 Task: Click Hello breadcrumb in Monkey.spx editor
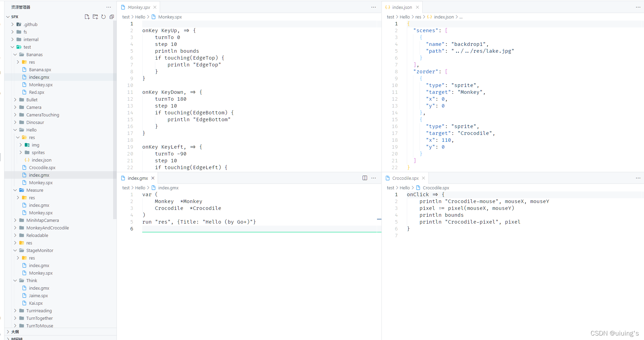coord(140,17)
